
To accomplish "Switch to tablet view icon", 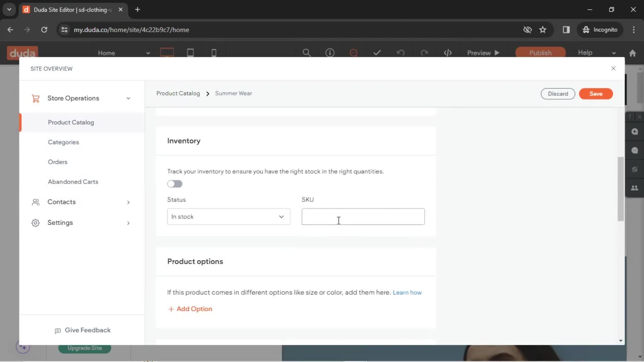I will pos(190,53).
